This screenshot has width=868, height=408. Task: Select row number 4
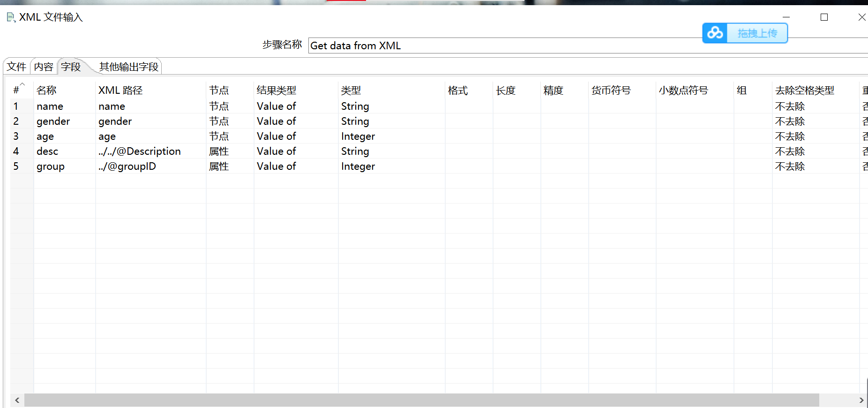click(x=16, y=151)
